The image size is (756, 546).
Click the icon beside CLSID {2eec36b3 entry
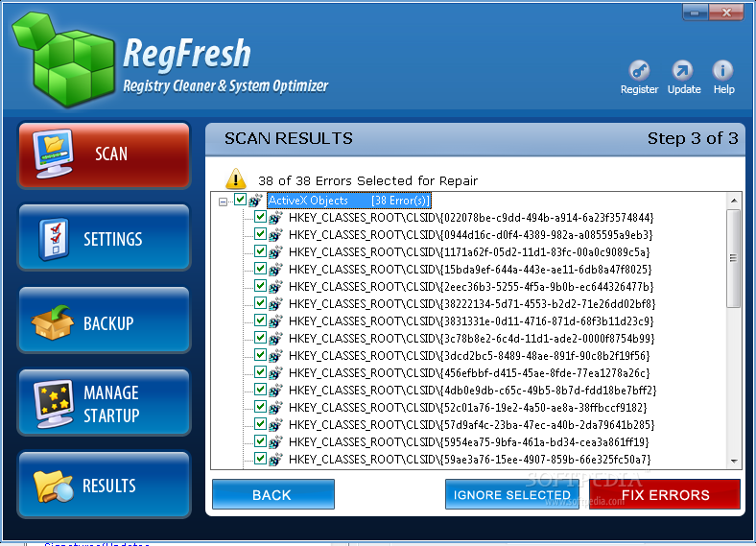[275, 287]
